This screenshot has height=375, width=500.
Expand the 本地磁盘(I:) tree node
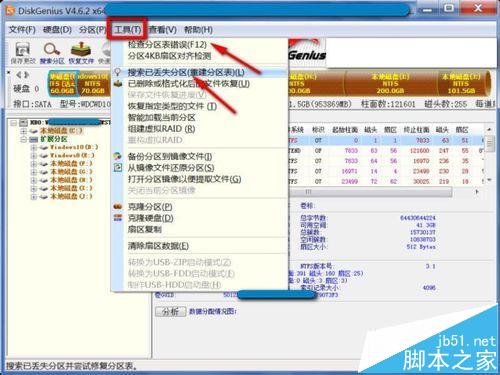click(33, 189)
